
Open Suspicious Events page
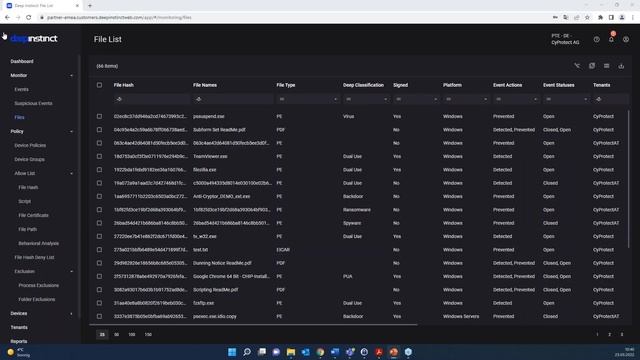(33, 103)
